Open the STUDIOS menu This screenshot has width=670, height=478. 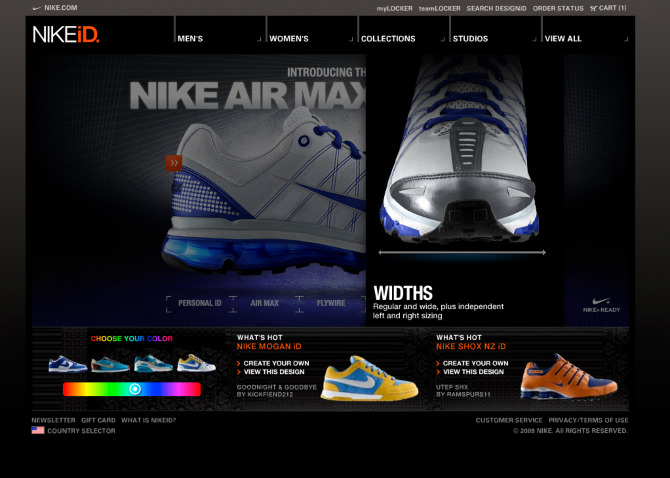[470, 39]
